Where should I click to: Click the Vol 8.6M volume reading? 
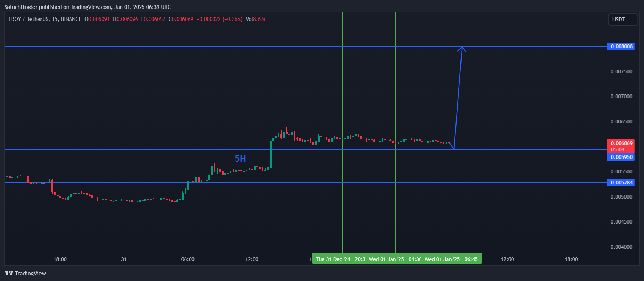point(256,19)
